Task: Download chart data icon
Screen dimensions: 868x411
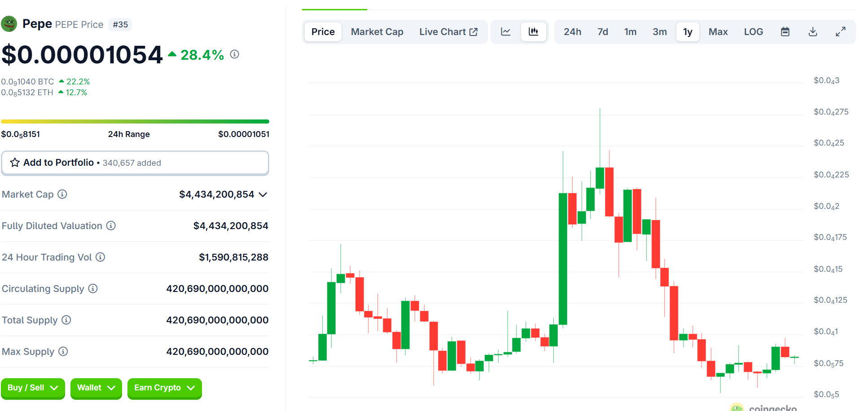Action: click(813, 32)
